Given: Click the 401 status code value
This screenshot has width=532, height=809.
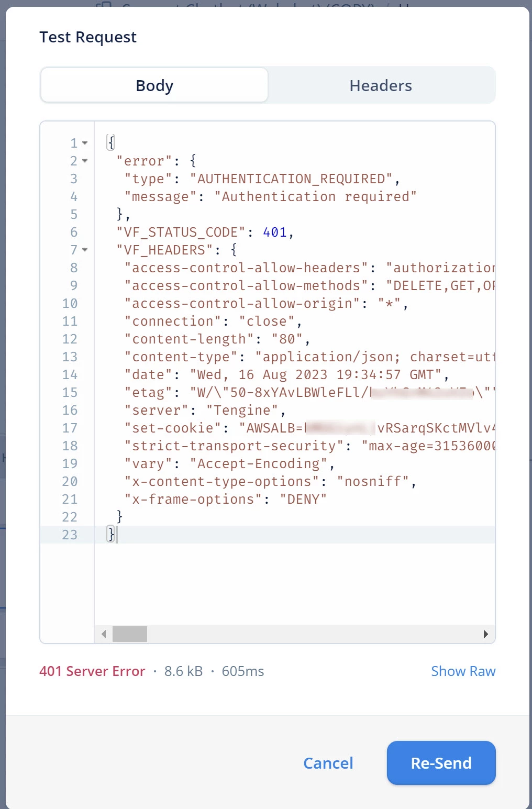Looking at the screenshot, I should pos(275,232).
